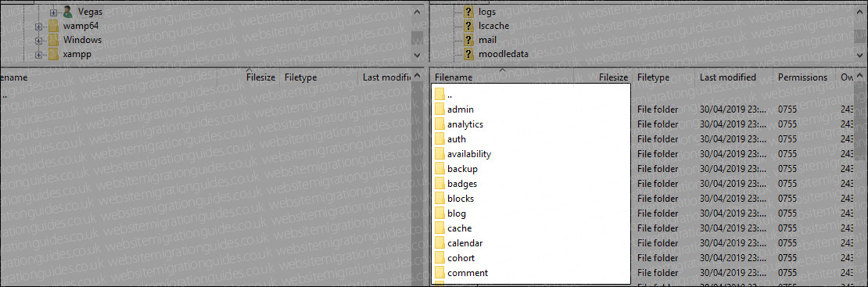
Task: Click the question-mark folder icon for lscache
Action: click(469, 26)
